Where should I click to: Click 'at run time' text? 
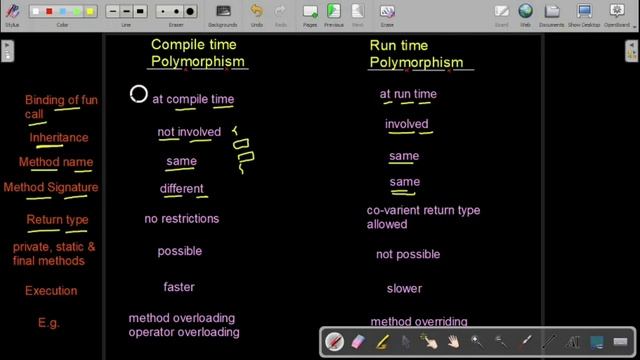408,94
